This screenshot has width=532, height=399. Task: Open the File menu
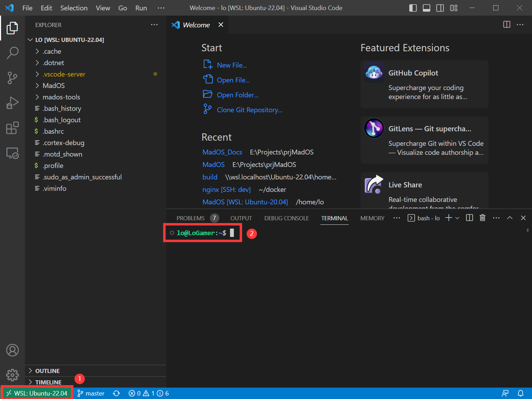pos(27,8)
